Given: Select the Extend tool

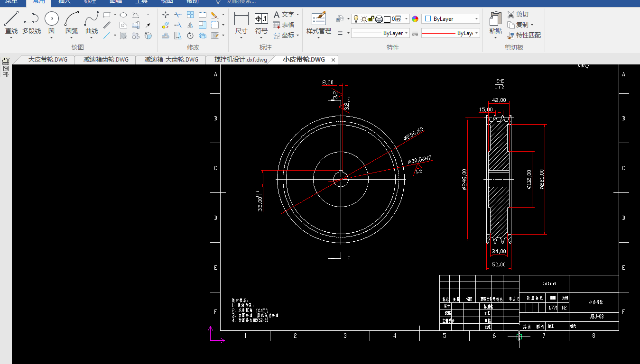Looking at the screenshot, I should 178,25.
